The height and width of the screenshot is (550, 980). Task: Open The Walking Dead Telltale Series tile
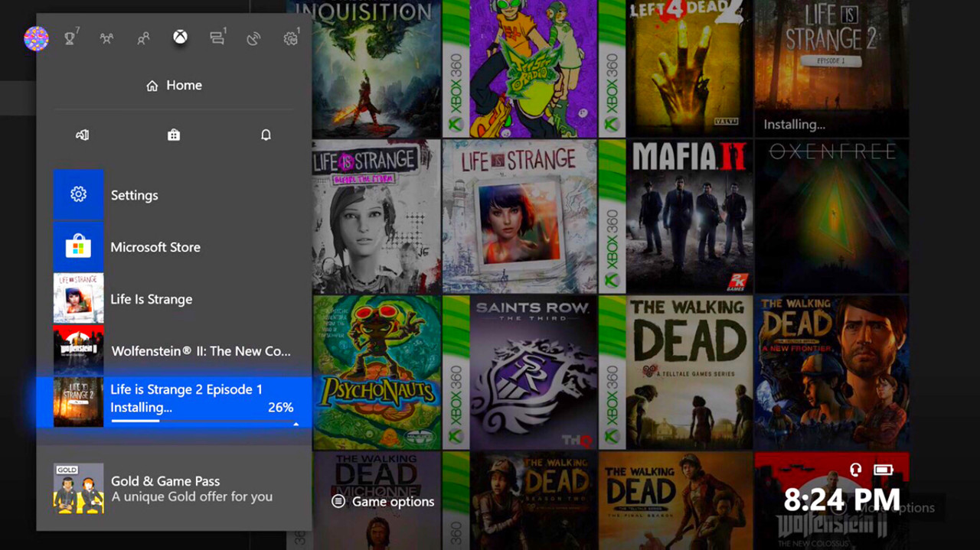(675, 373)
